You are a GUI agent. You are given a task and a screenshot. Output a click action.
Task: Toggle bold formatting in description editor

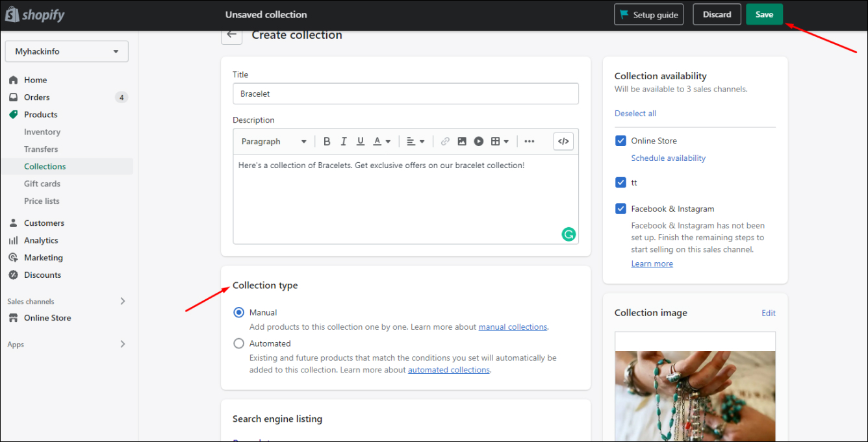(327, 141)
